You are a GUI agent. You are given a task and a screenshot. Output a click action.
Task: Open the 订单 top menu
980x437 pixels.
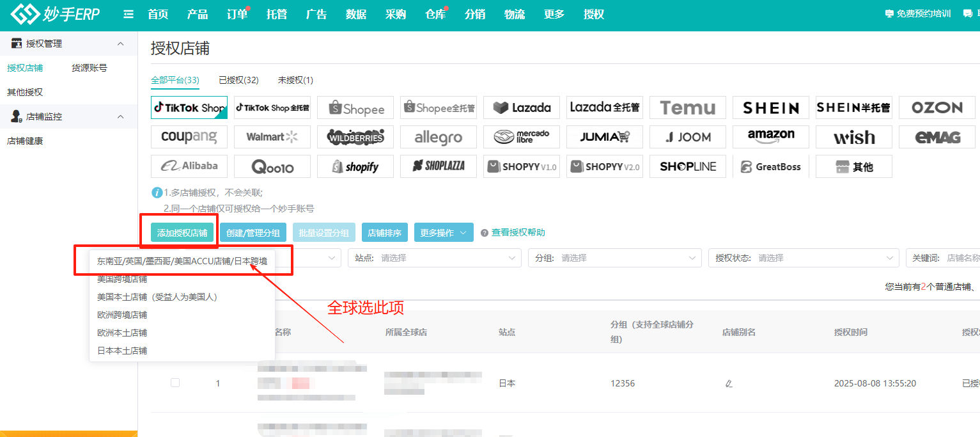pos(237,14)
